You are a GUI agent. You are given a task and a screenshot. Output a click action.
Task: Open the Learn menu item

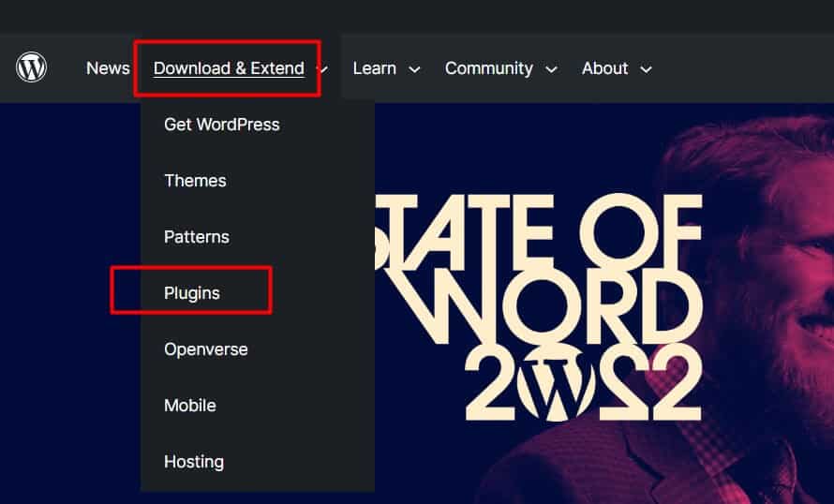click(x=375, y=68)
